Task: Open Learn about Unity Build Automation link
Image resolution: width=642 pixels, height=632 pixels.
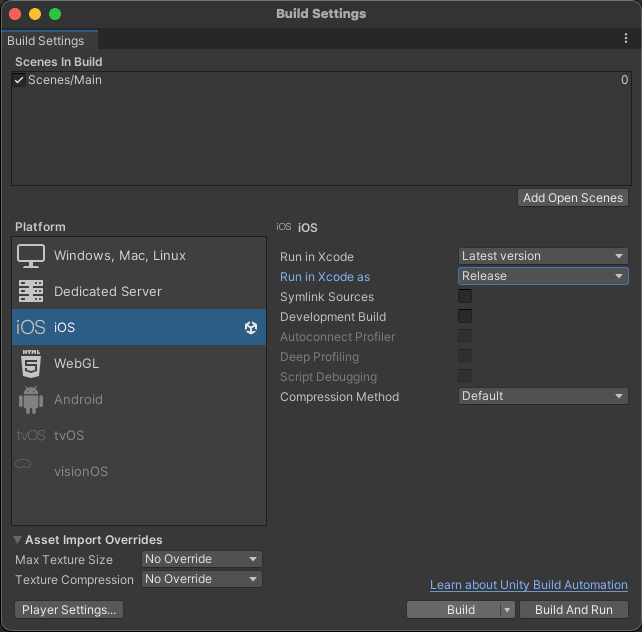Action: (x=529, y=585)
